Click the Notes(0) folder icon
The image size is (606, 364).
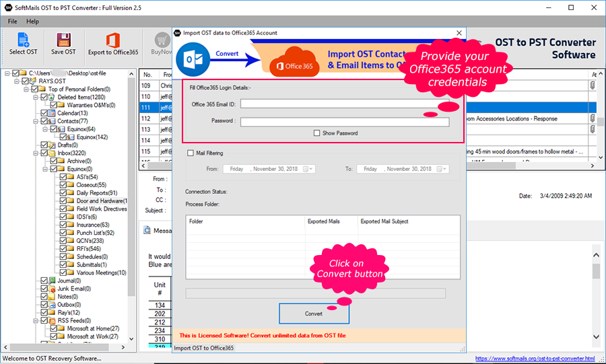pyautogui.click(x=52, y=297)
